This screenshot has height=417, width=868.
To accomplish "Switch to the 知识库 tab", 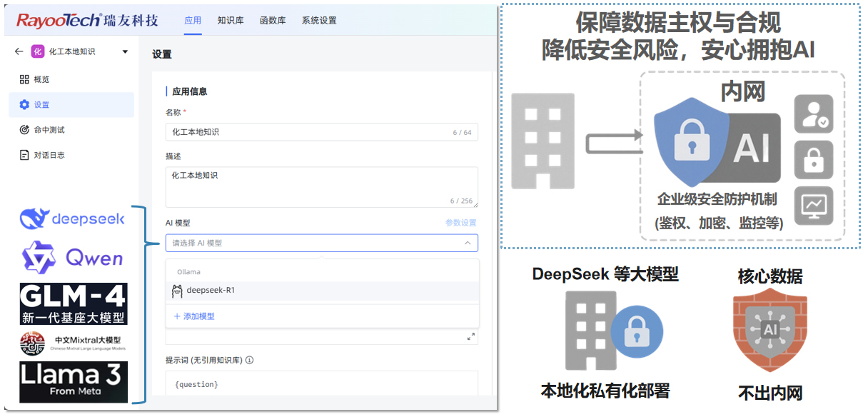I will pos(231,21).
